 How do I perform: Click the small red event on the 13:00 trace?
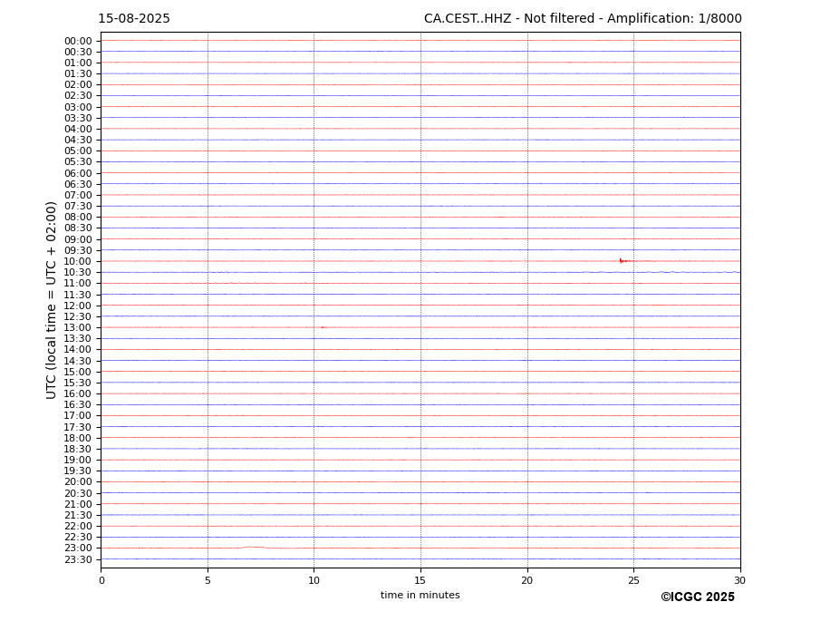(322, 327)
